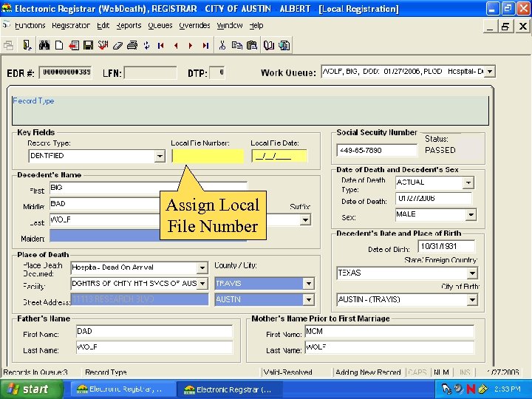The width and height of the screenshot is (532, 399).
Task: Expand the Date of Death Type dropdown
Action: click(x=467, y=183)
